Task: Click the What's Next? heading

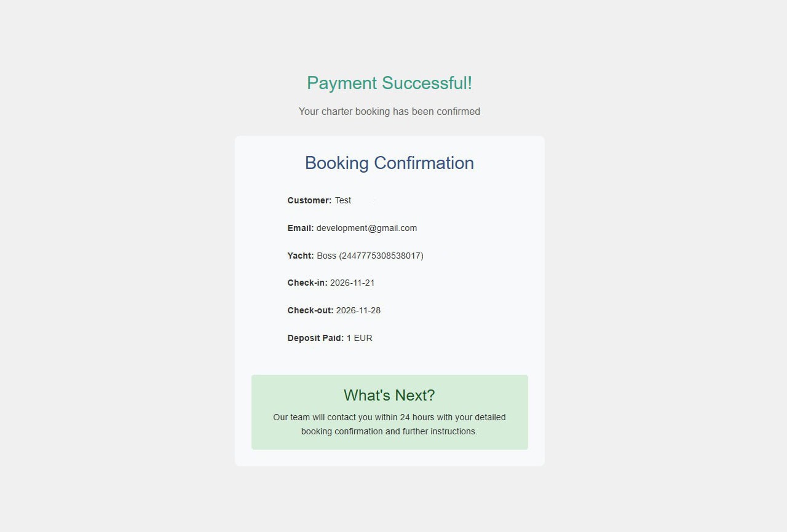Action: click(x=389, y=395)
